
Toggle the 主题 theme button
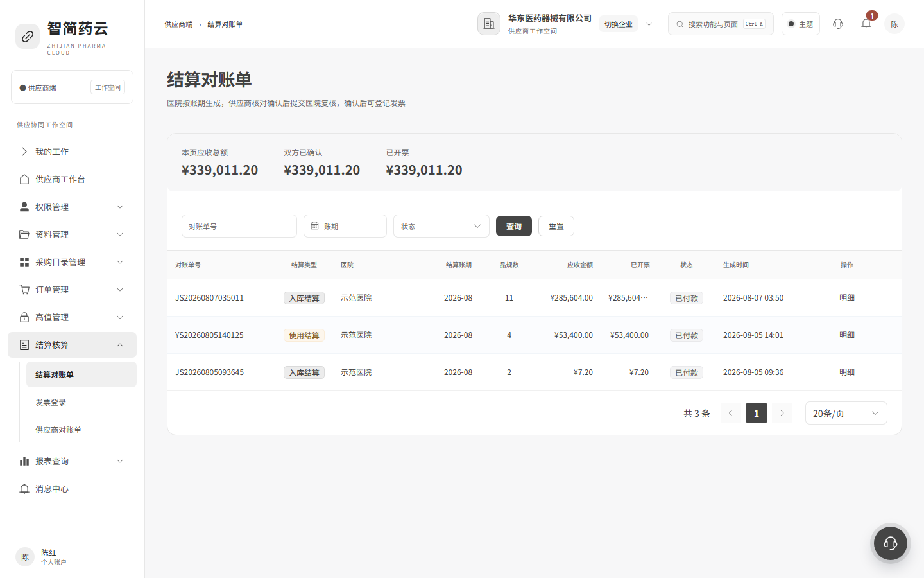801,24
